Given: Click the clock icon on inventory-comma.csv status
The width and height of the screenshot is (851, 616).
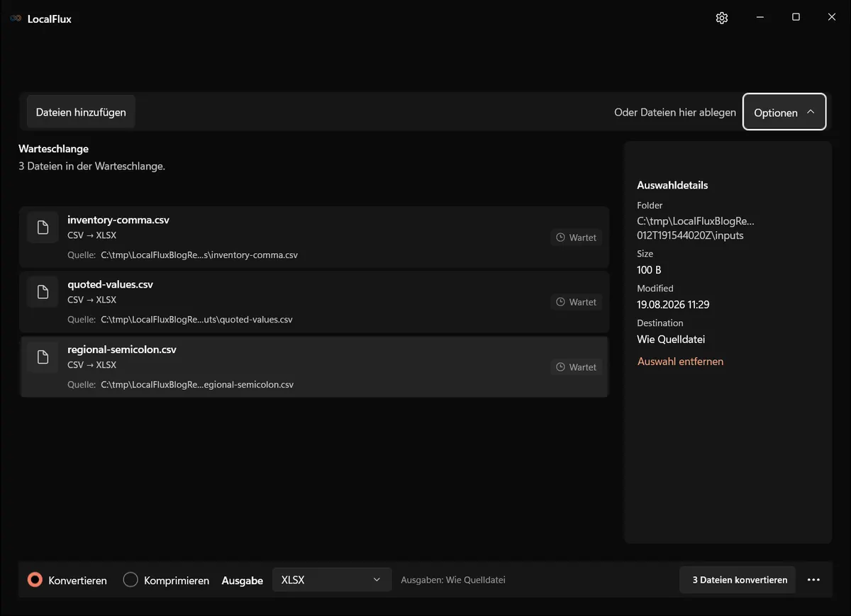Looking at the screenshot, I should [x=560, y=237].
